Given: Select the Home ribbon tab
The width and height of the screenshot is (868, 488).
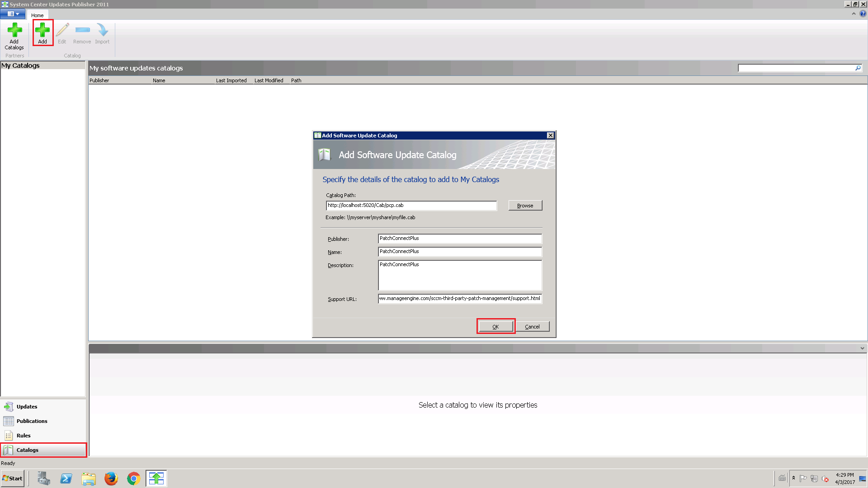Looking at the screenshot, I should pos(37,15).
